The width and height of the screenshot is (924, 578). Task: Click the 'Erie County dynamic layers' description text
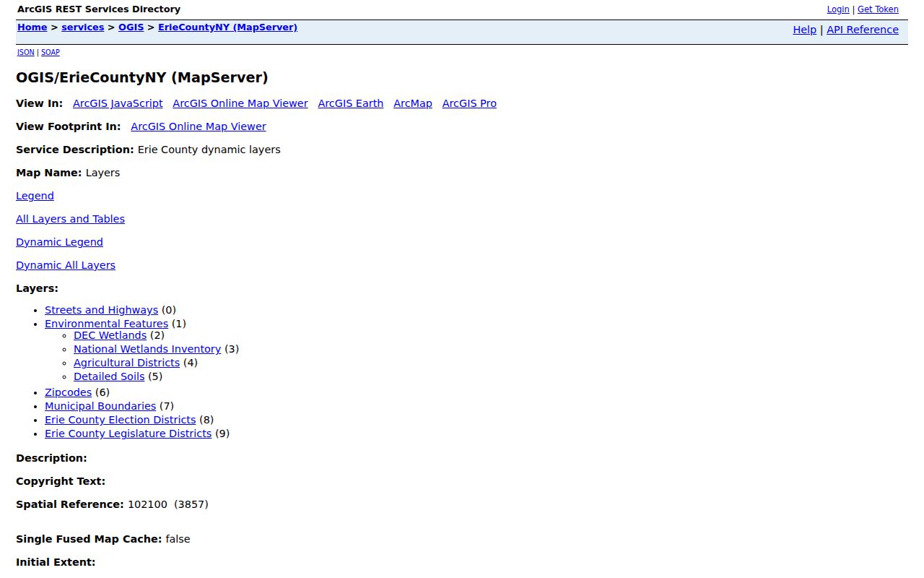click(209, 150)
